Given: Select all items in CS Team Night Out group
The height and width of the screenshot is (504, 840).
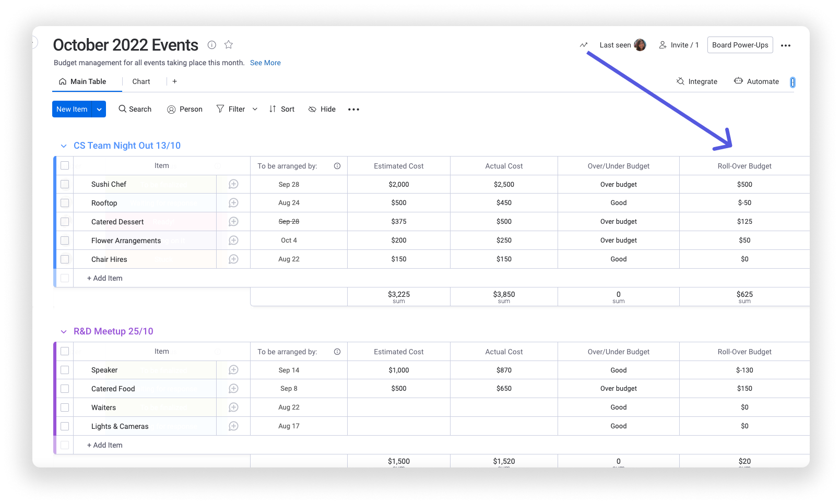Looking at the screenshot, I should [x=65, y=165].
